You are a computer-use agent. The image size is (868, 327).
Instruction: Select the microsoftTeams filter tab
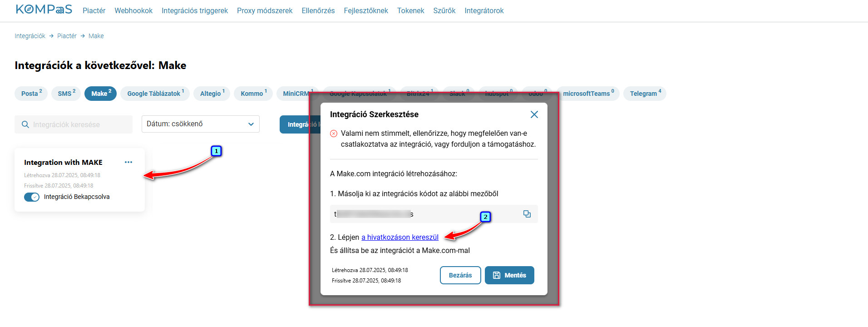[588, 94]
